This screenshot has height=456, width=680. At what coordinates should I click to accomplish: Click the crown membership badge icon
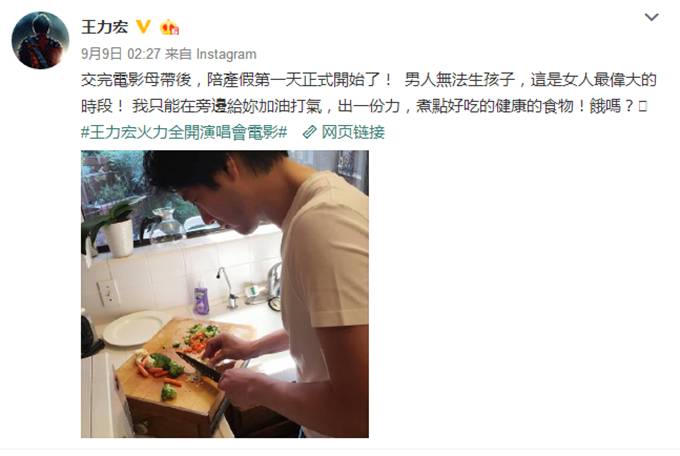click(170, 27)
